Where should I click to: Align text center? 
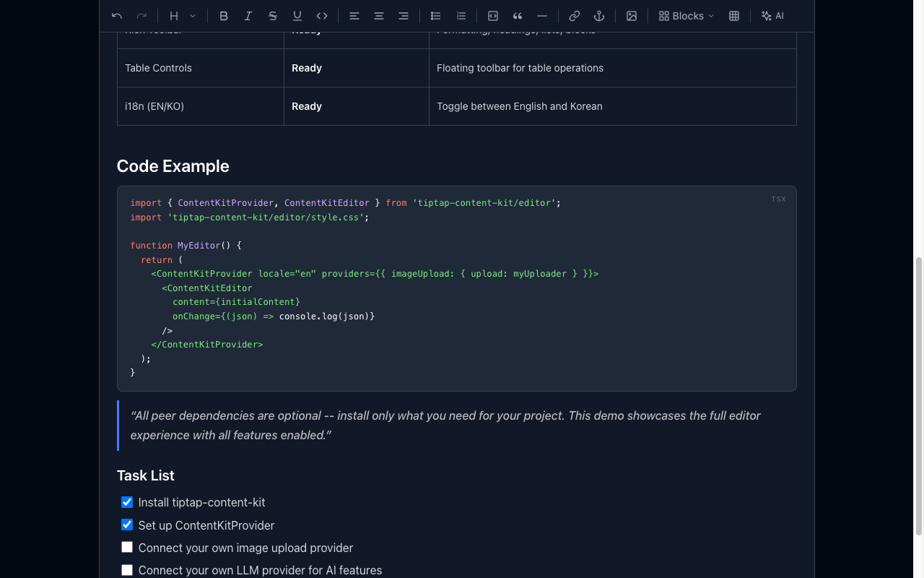(x=379, y=16)
